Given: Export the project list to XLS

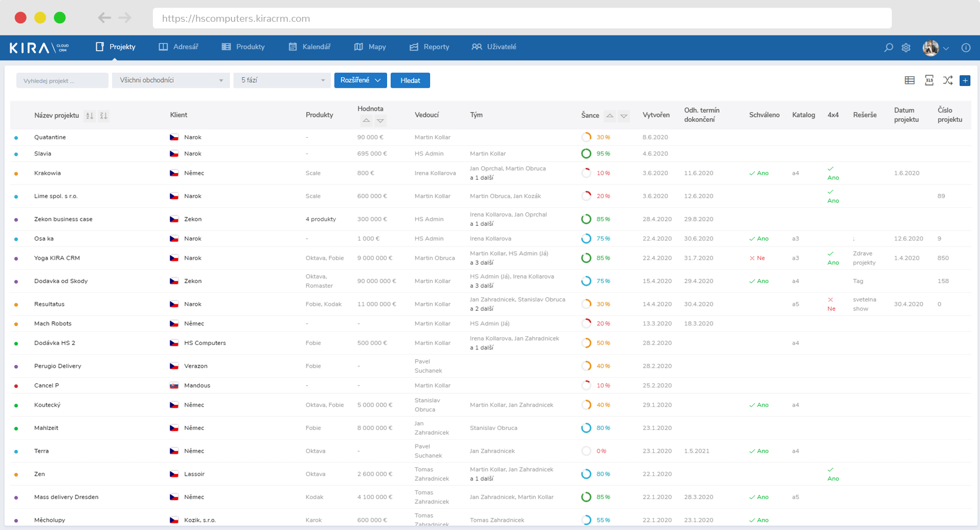Looking at the screenshot, I should pos(929,81).
